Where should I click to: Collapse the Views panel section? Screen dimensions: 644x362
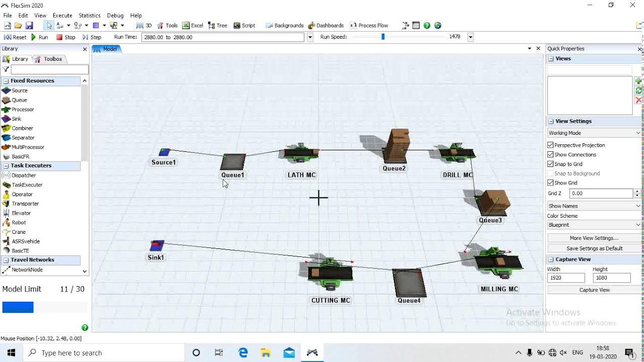(551, 59)
